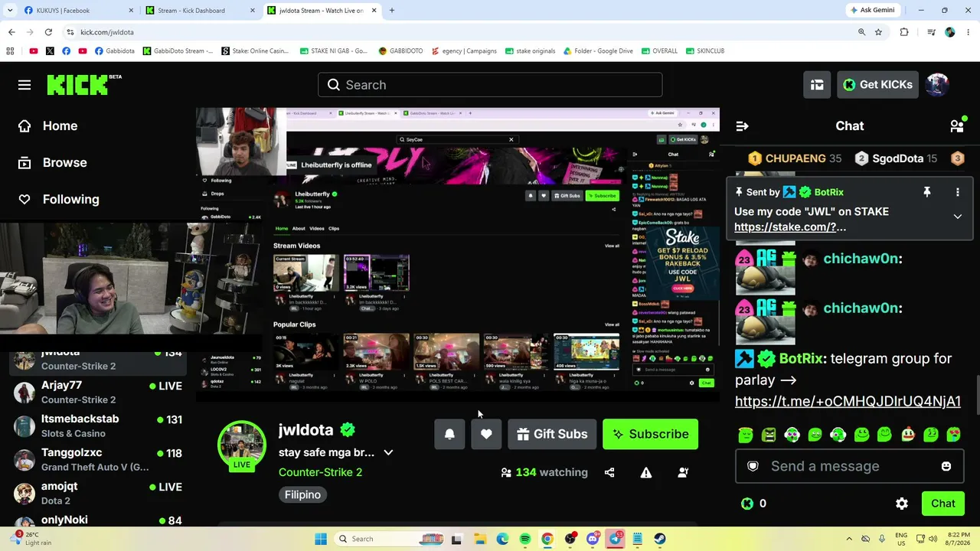The width and height of the screenshot is (980, 551).
Task: Open the user profile avatar menu
Action: pos(937,85)
